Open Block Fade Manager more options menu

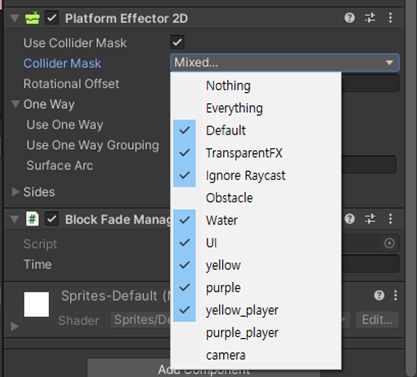(390, 219)
